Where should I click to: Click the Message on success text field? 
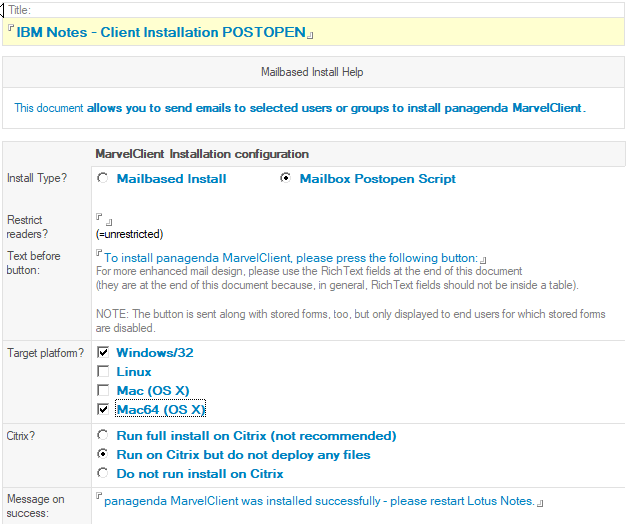point(319,501)
